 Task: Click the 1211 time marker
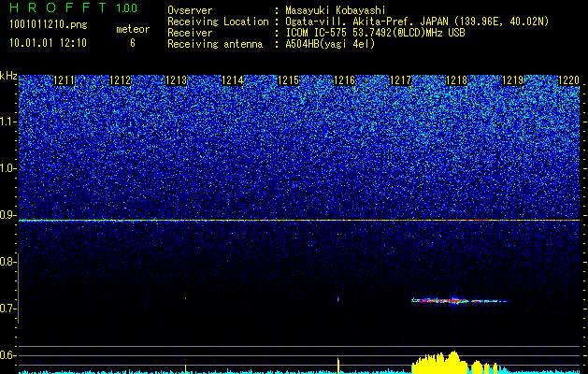65,80
